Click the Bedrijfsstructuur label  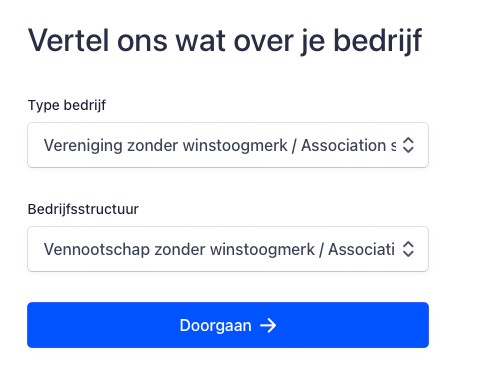pyautogui.click(x=83, y=209)
